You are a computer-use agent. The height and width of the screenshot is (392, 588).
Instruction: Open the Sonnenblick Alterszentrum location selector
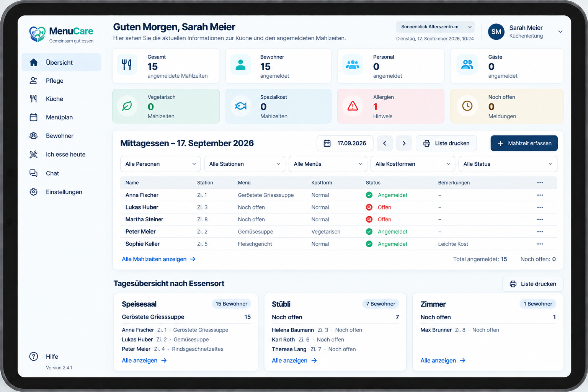tap(435, 27)
